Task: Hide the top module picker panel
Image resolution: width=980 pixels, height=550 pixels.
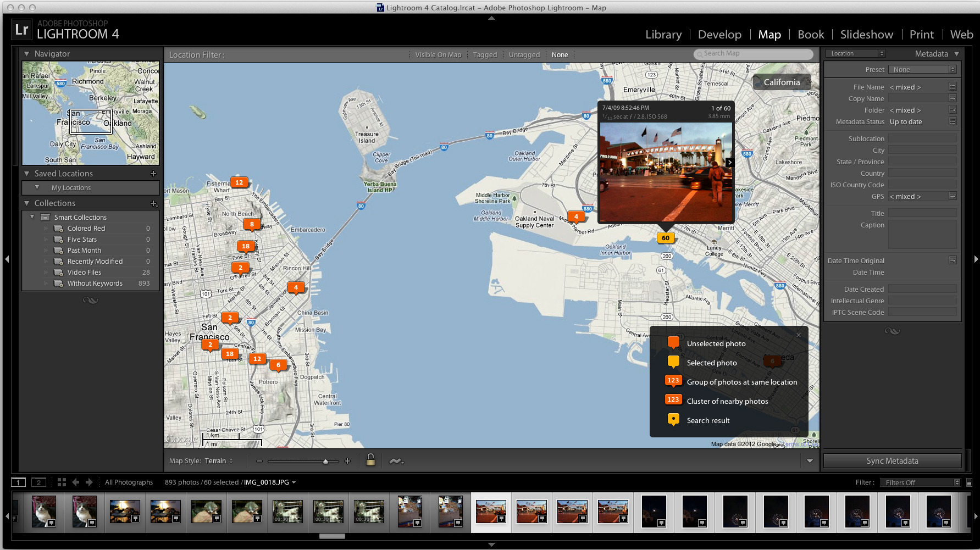Action: 491,18
